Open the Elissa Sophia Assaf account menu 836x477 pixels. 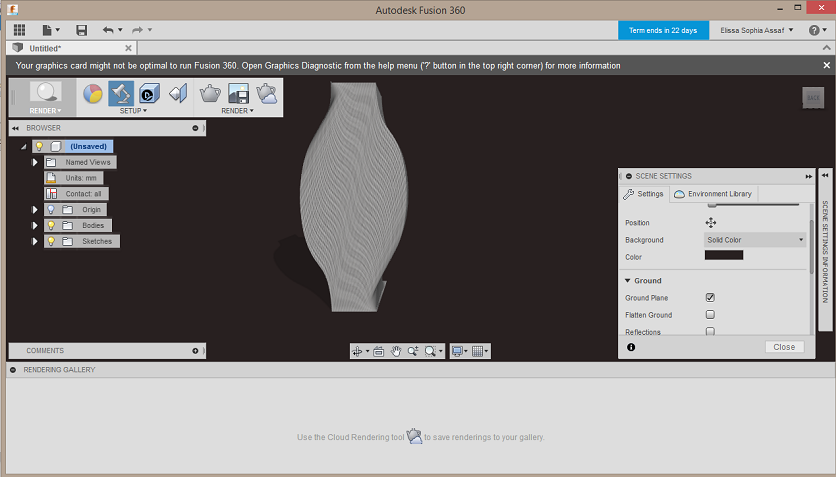coord(757,30)
